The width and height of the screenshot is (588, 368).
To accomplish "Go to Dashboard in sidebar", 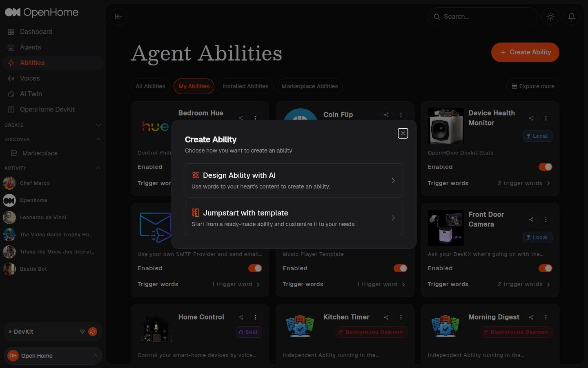I will pyautogui.click(x=53, y=32).
